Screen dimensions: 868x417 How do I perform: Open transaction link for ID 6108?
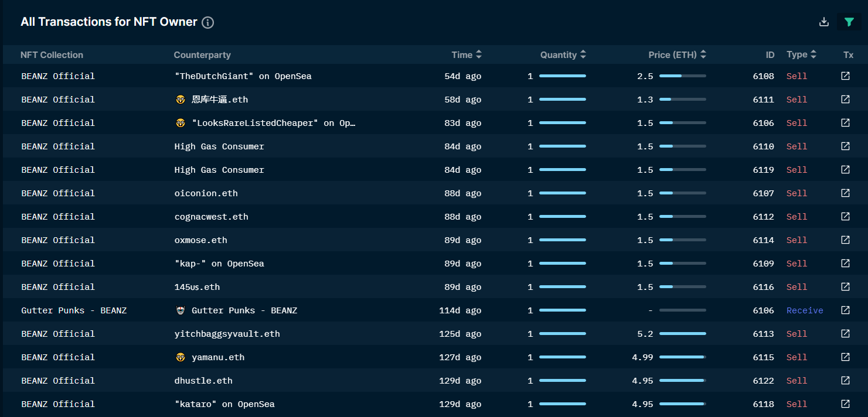[845, 76]
